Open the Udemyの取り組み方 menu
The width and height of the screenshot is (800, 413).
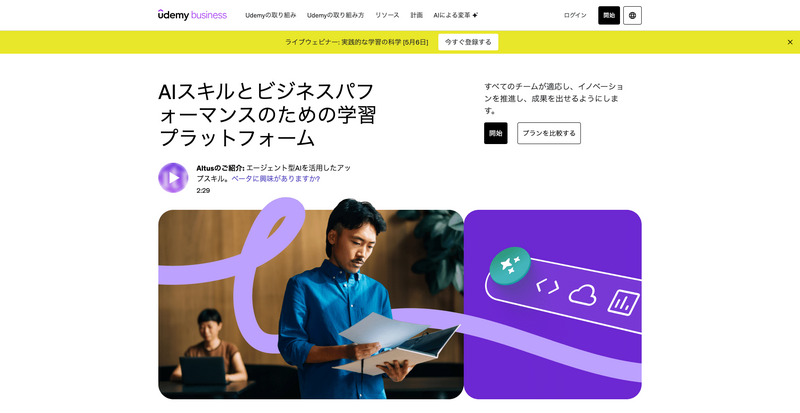(x=335, y=15)
